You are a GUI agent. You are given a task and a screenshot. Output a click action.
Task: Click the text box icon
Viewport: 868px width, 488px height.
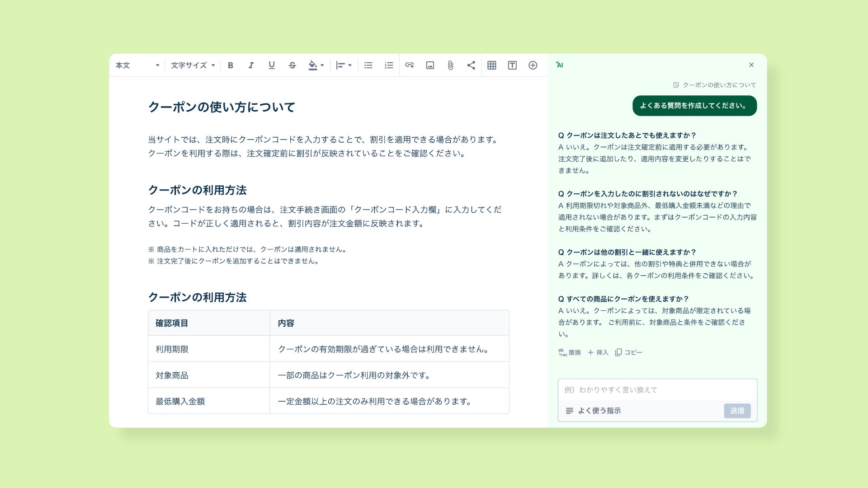[512, 65]
